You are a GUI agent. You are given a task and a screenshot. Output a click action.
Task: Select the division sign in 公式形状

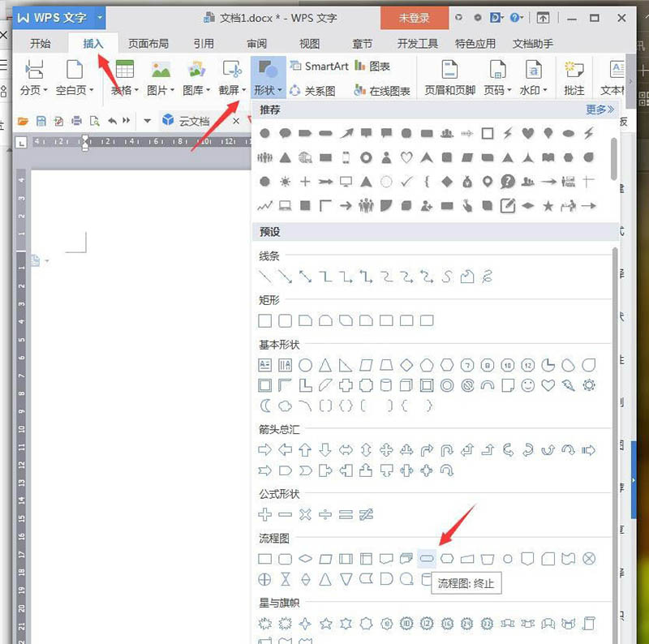(x=325, y=514)
